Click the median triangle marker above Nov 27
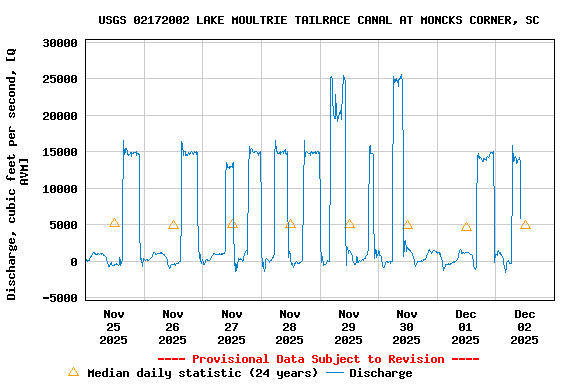The height and width of the screenshot is (384, 576). pos(232,223)
